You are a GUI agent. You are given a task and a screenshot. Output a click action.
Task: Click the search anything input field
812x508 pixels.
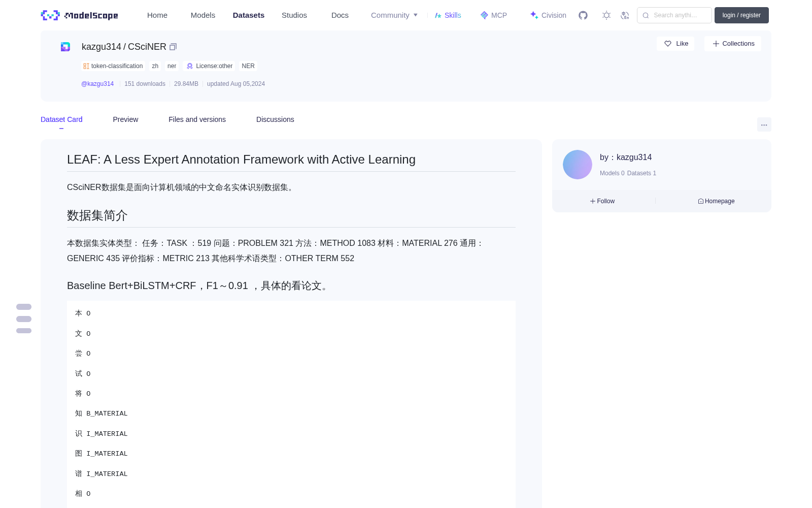[x=674, y=15]
